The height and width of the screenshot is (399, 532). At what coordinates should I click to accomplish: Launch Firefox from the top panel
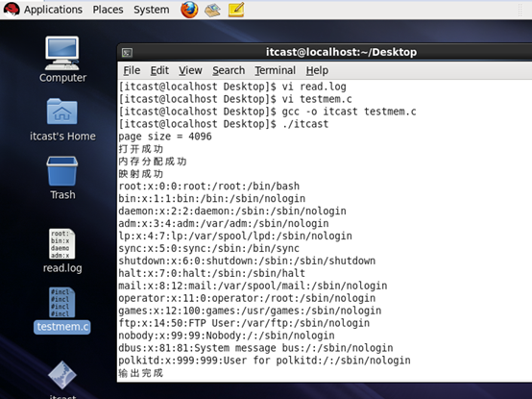pyautogui.click(x=189, y=10)
